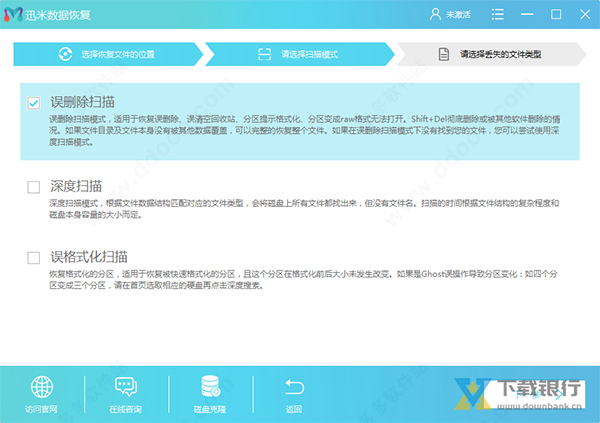Viewport: 600px width, 423px height.
Task: Click the 迅米数据恢复 app logo
Action: [13, 15]
